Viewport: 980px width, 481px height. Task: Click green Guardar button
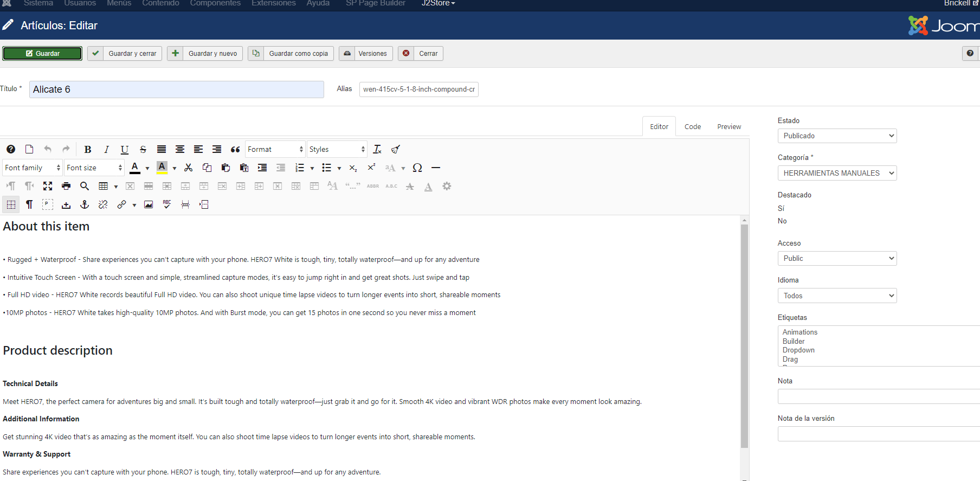[42, 53]
